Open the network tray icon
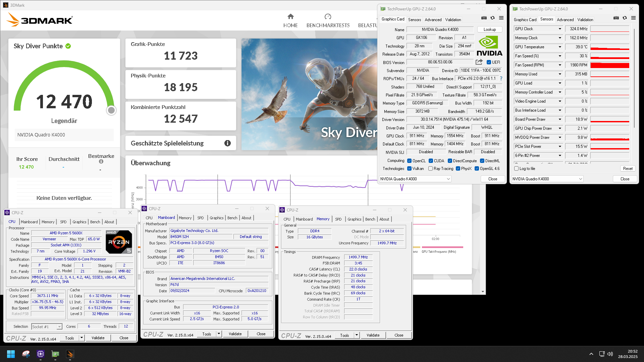 602,354
